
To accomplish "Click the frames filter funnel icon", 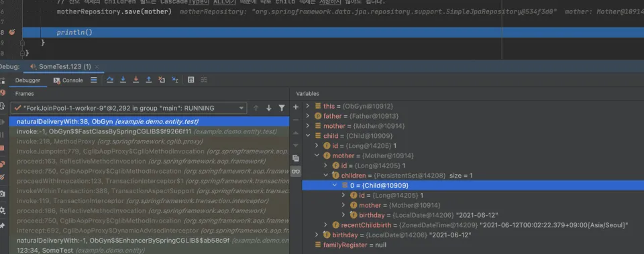I will (281, 108).
